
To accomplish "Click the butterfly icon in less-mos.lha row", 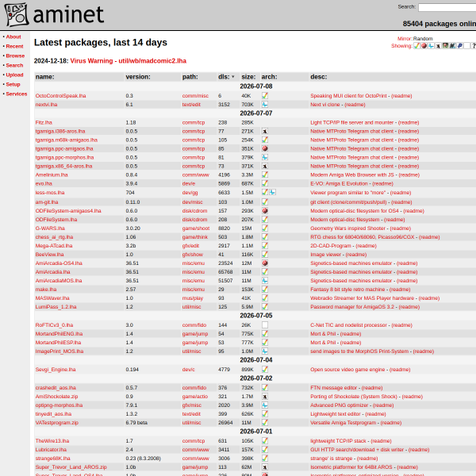I will [x=273, y=193].
